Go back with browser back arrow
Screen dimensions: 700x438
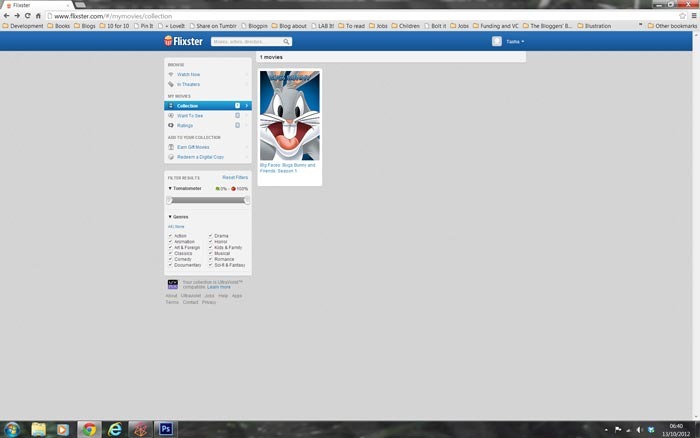(6, 16)
